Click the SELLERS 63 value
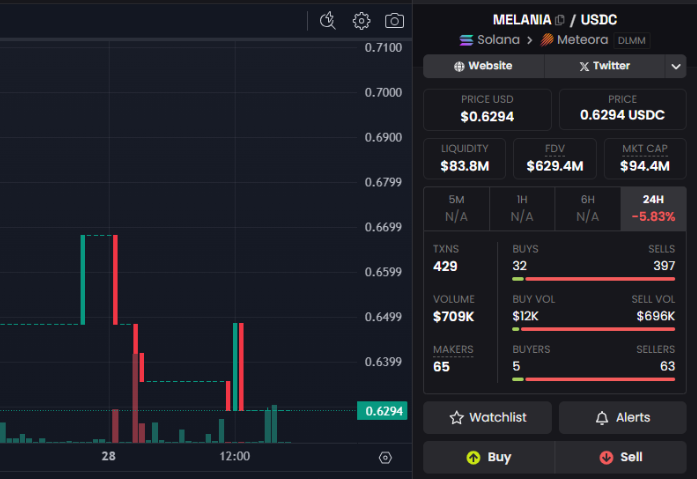Screen dimensions: 697x479 click(667, 366)
